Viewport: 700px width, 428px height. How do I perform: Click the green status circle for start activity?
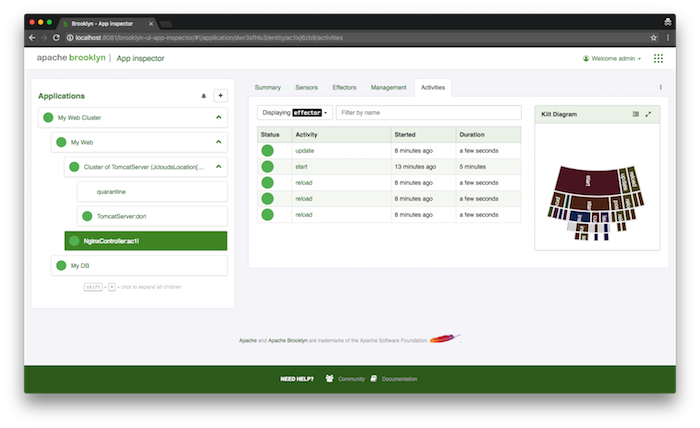coord(268,166)
